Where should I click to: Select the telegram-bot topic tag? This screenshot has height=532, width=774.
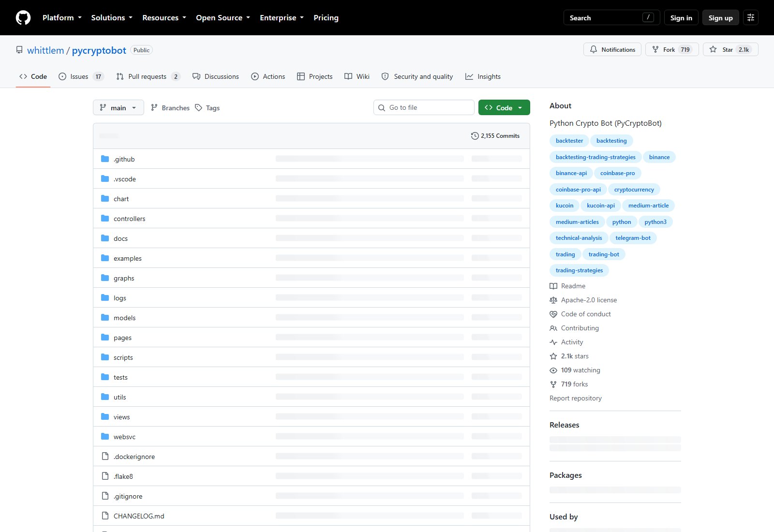point(633,238)
